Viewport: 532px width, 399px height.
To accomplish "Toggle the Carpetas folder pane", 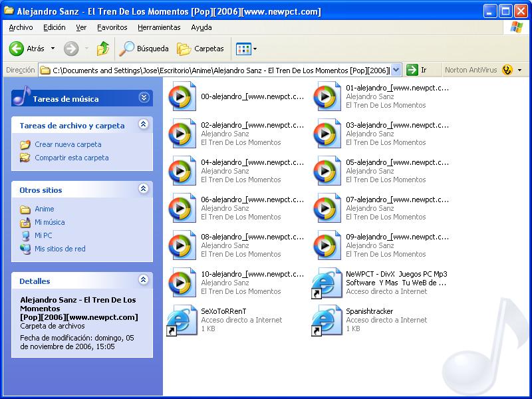I will (x=200, y=49).
